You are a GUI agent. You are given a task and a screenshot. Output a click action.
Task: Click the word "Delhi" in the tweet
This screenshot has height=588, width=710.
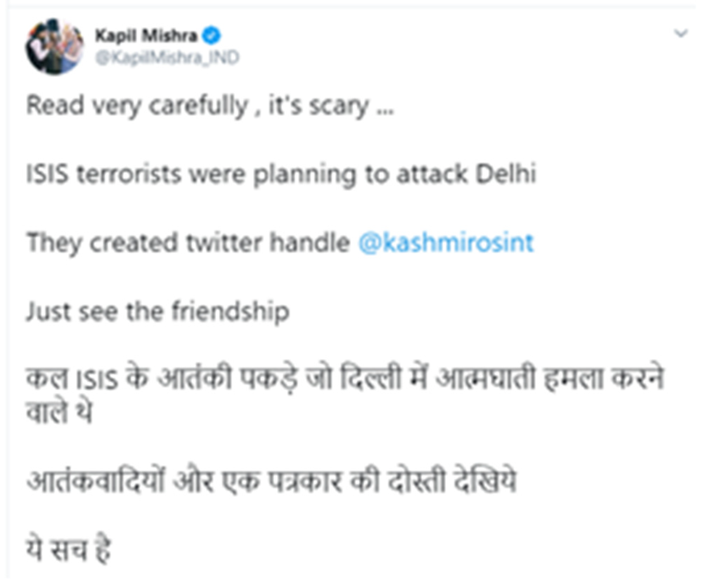(505, 174)
